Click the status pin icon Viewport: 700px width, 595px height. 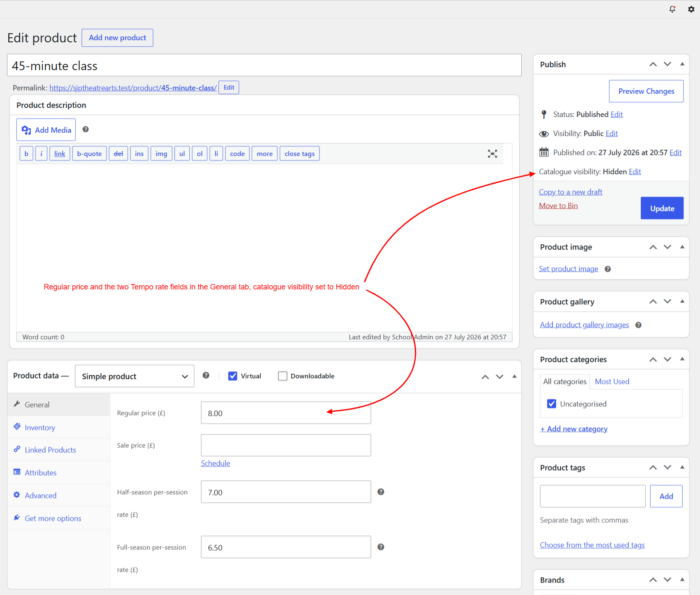coord(544,114)
